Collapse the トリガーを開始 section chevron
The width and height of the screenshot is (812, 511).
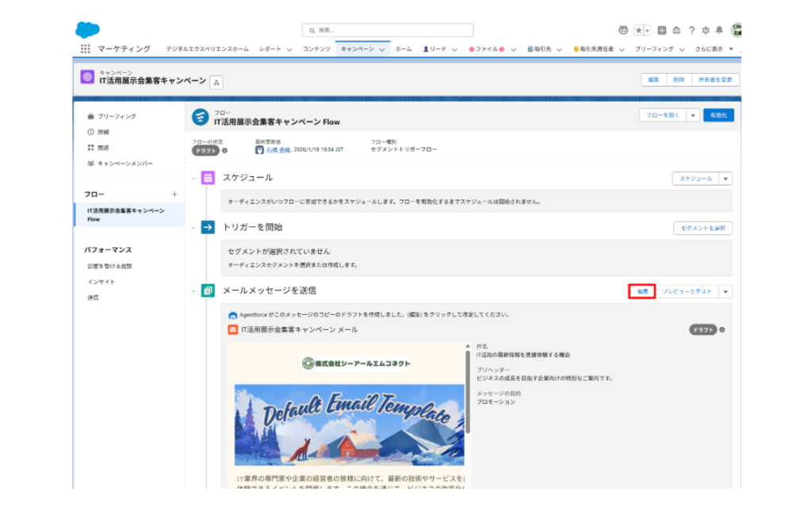pyautogui.click(x=193, y=228)
